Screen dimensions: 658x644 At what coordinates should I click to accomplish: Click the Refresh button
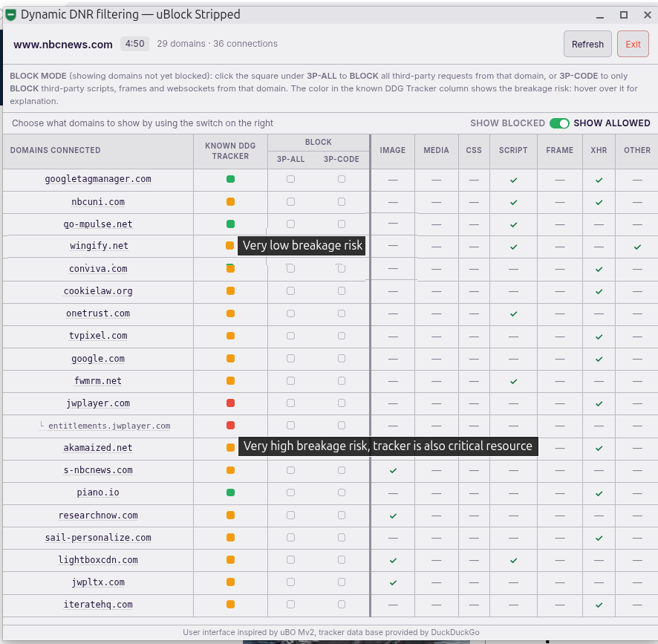click(x=587, y=44)
